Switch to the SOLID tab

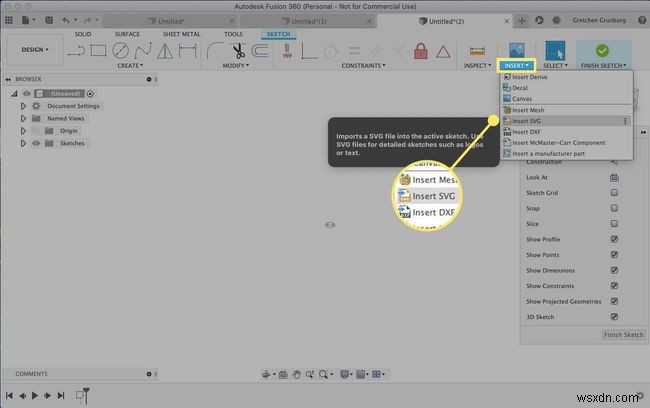[x=82, y=34]
